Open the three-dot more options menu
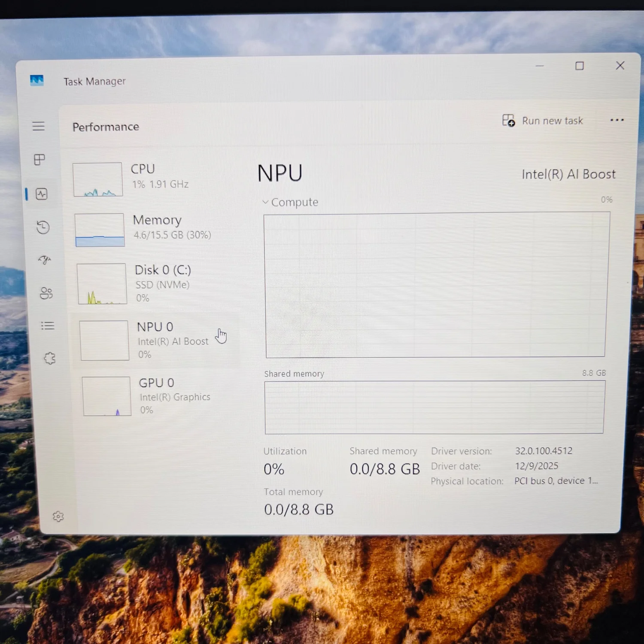The height and width of the screenshot is (644, 644). click(x=617, y=120)
